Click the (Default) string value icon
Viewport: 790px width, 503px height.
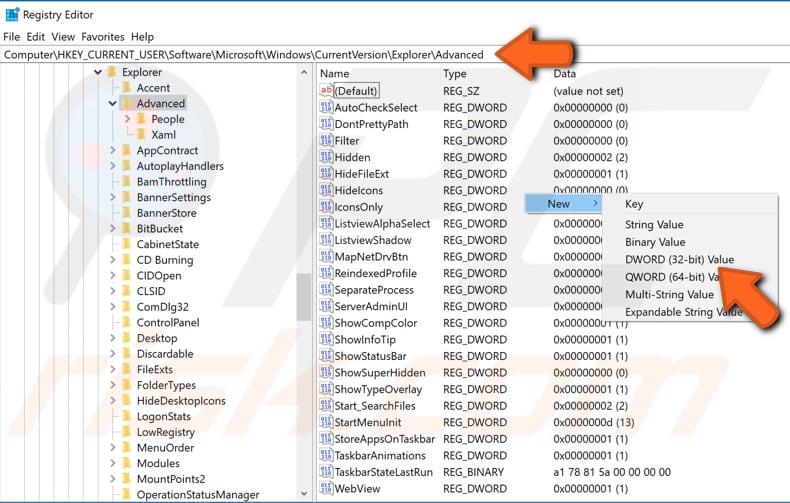pos(326,91)
